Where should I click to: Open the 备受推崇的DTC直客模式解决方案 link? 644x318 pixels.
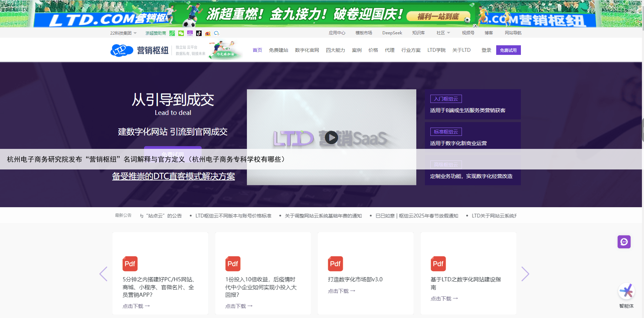point(173,176)
